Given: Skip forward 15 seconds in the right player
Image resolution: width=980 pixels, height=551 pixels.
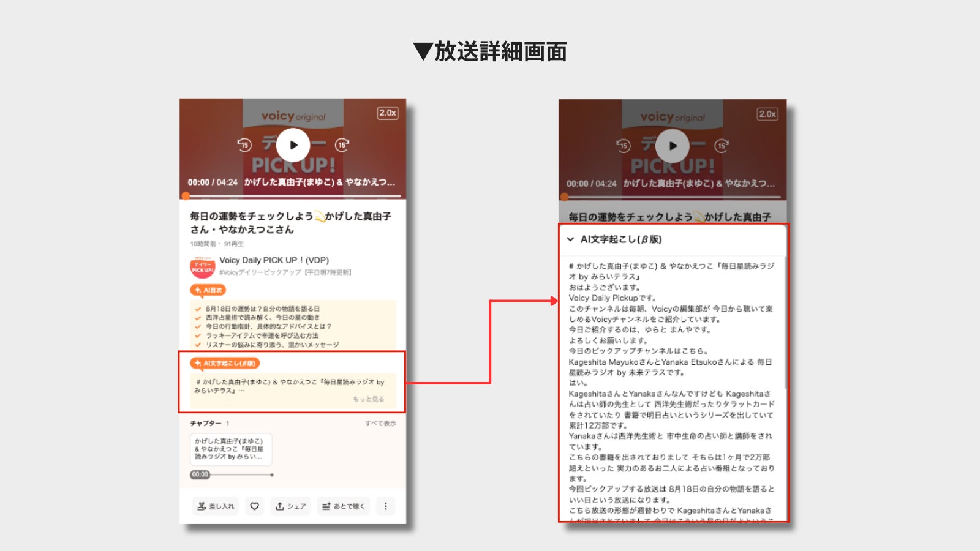Looking at the screenshot, I should (x=721, y=146).
